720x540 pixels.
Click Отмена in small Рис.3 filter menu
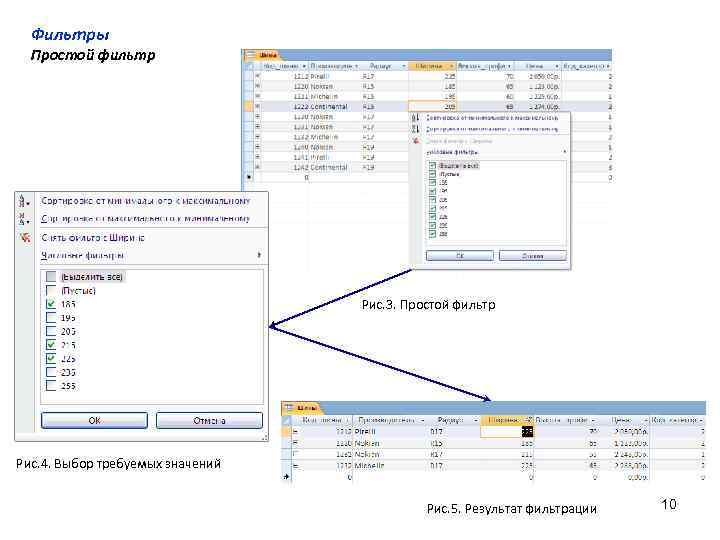click(x=533, y=256)
